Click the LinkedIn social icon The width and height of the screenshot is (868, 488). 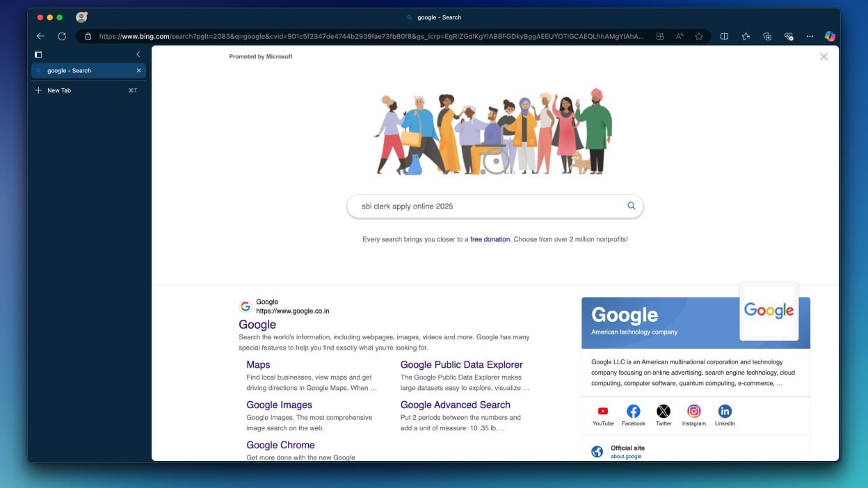point(724,412)
